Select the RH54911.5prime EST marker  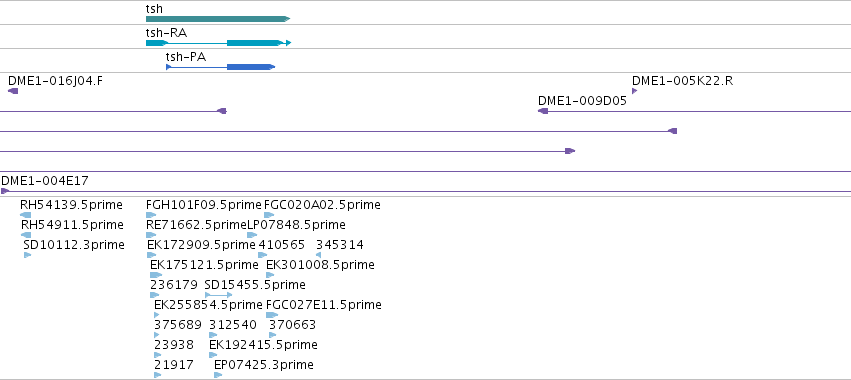pos(26,235)
